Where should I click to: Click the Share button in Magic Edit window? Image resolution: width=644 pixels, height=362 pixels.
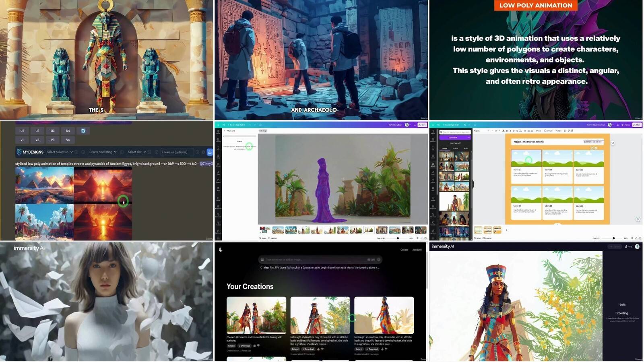(422, 125)
